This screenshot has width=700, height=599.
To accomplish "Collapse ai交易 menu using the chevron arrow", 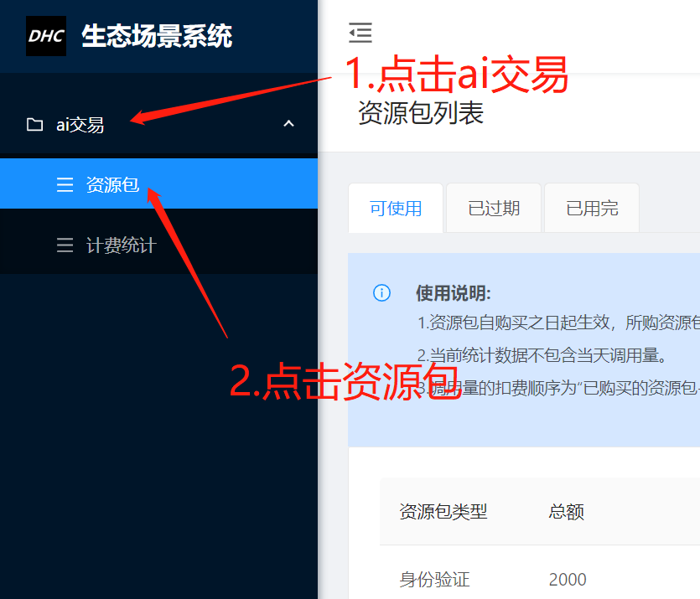I will (x=289, y=123).
